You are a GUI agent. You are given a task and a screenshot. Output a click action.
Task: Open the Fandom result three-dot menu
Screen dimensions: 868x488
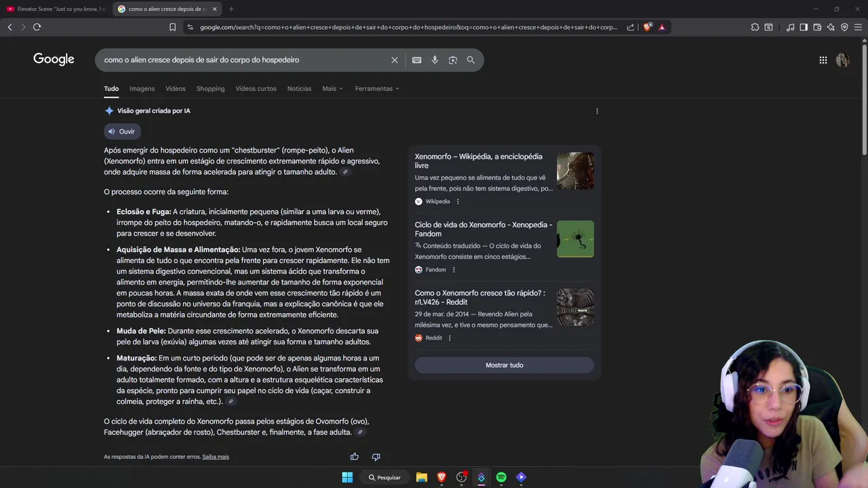coord(454,270)
